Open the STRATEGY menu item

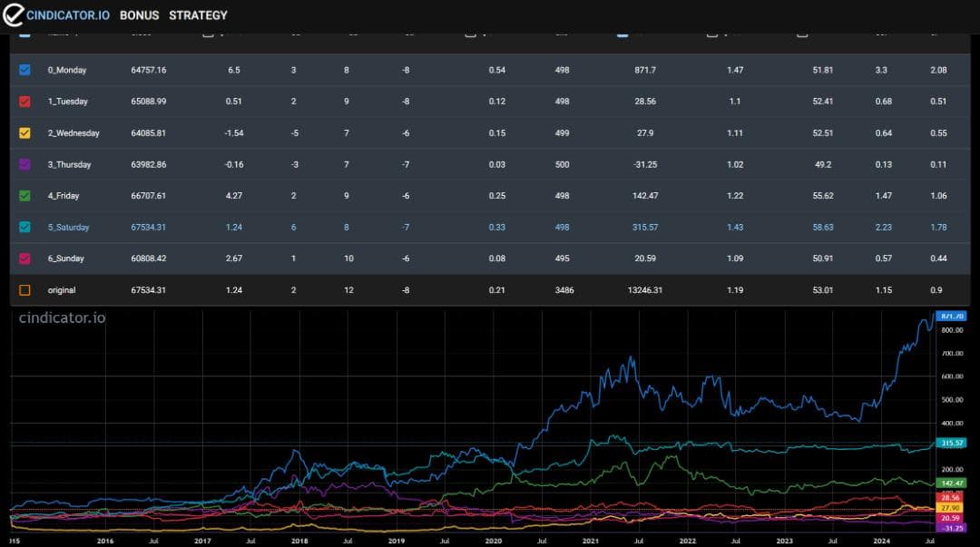(x=198, y=15)
